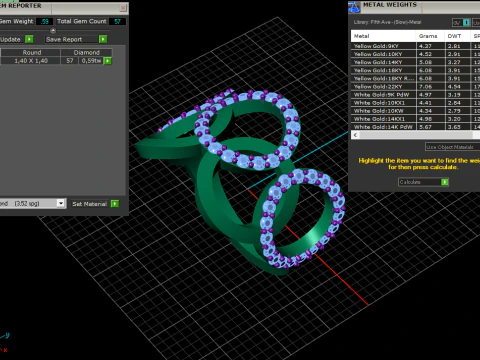Click the 3.27 DWT cell
The width and height of the screenshot is (480, 360).
[458, 62]
